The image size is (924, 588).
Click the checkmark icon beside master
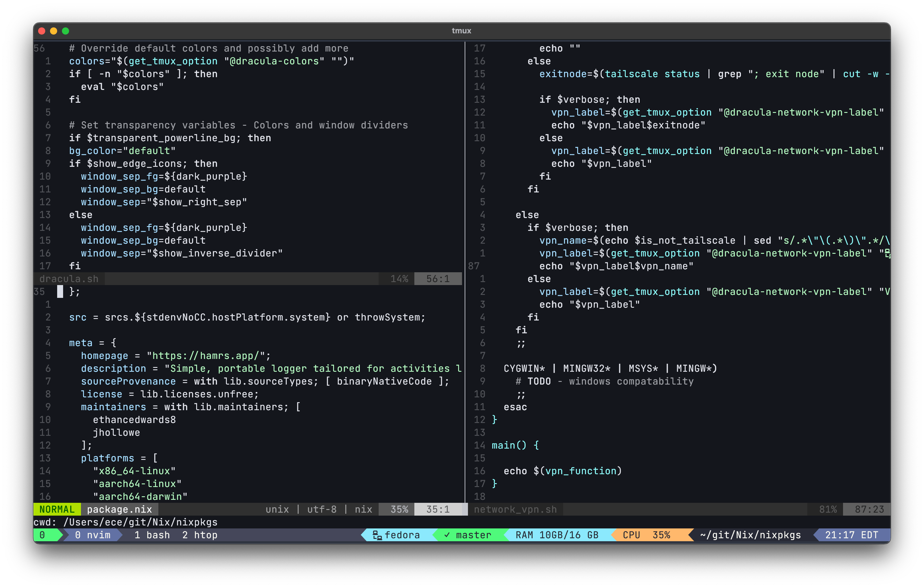447,535
